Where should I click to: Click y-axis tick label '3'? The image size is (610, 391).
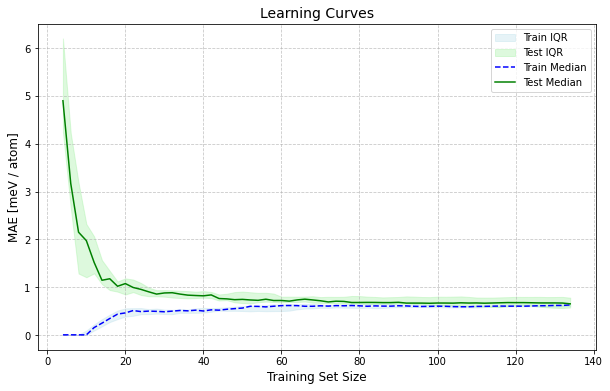(28, 192)
